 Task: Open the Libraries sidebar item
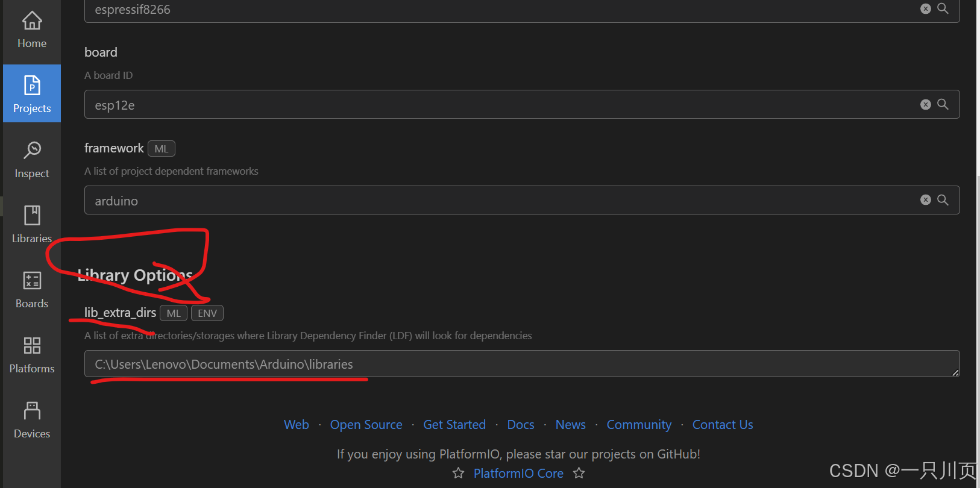(32, 225)
